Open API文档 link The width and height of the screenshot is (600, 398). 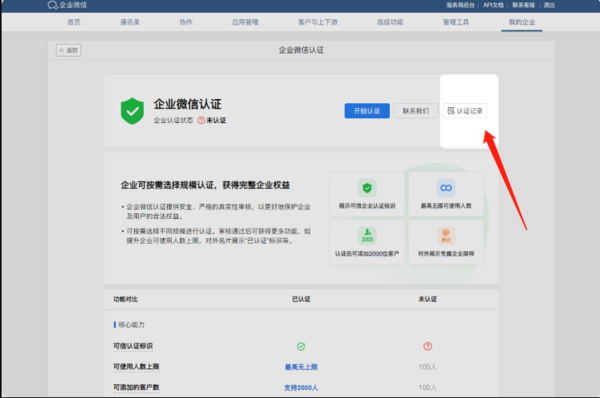coord(493,5)
